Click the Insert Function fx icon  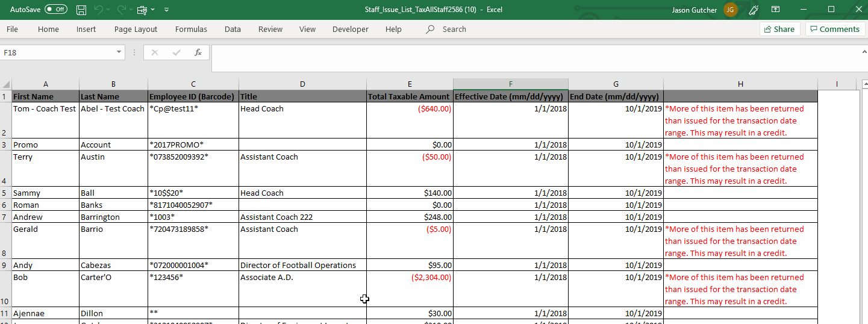click(198, 52)
